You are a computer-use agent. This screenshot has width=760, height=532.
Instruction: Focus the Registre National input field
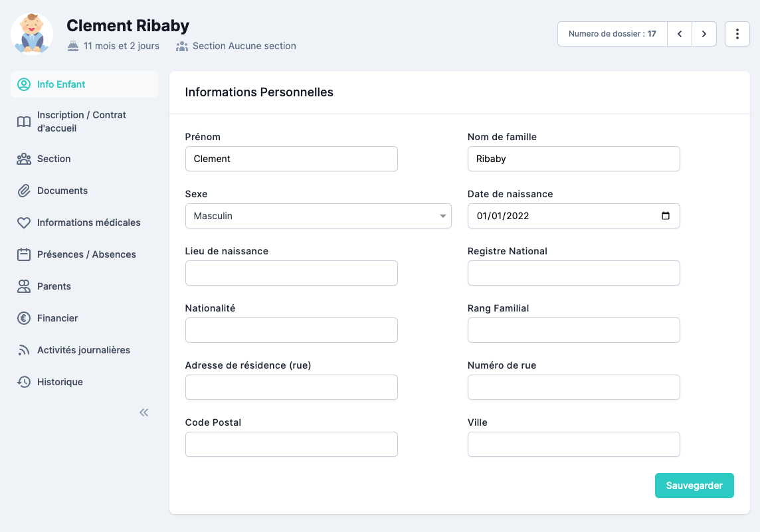pos(573,273)
